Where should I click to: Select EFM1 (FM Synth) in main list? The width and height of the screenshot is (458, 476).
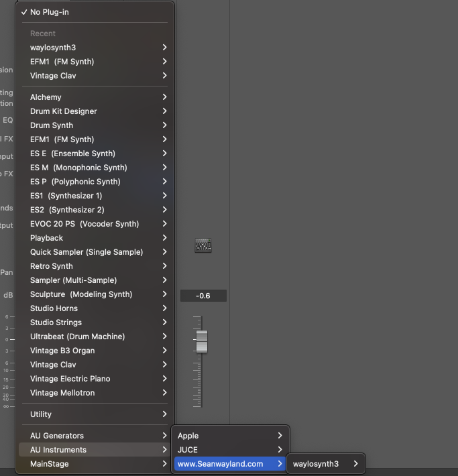(x=95, y=139)
